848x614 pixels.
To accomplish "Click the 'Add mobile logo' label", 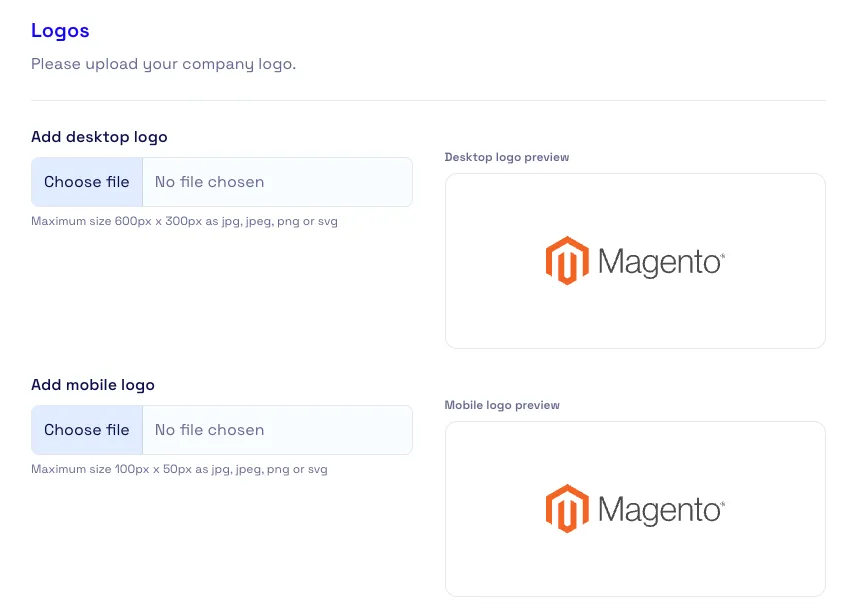I will click(93, 385).
